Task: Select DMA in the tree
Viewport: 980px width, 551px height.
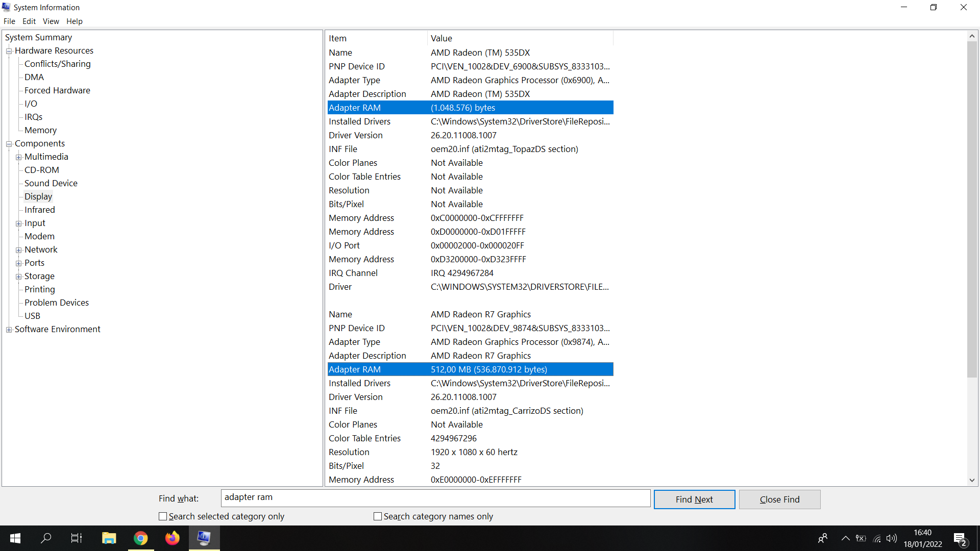Action: [34, 77]
